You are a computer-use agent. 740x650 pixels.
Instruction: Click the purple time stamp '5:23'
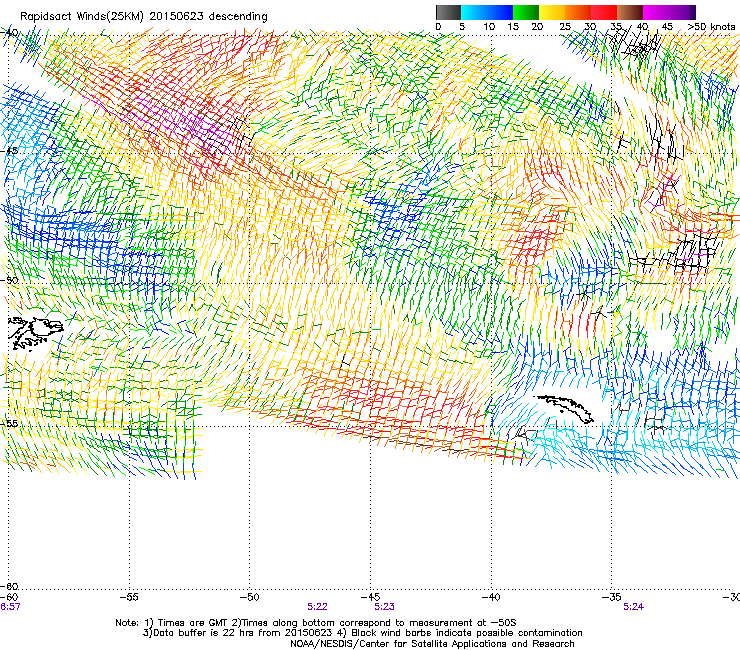pyautogui.click(x=384, y=607)
